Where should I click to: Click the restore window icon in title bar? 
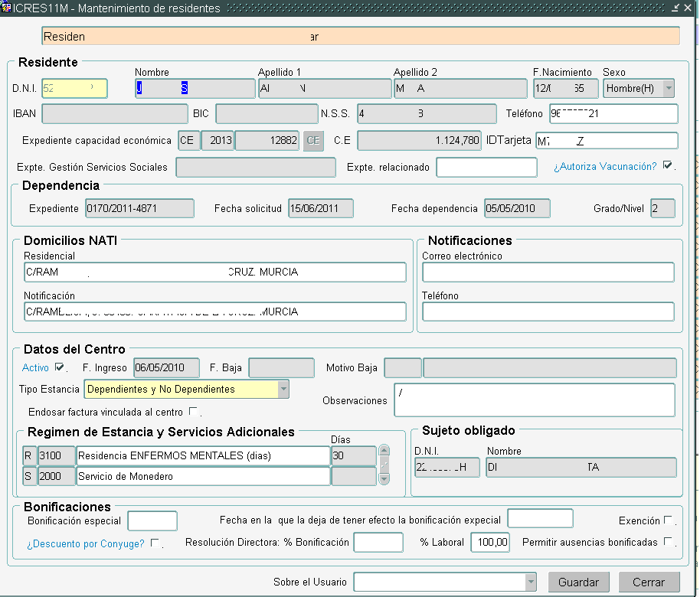click(675, 8)
